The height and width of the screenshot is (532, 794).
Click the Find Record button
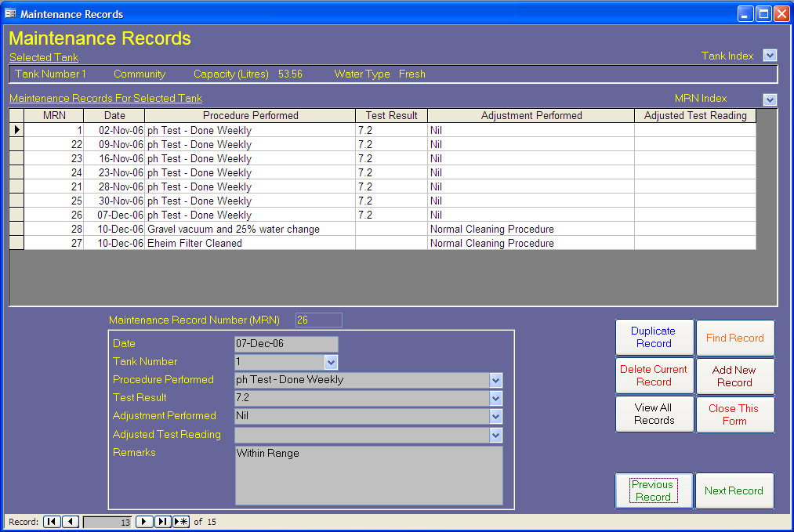(x=735, y=338)
